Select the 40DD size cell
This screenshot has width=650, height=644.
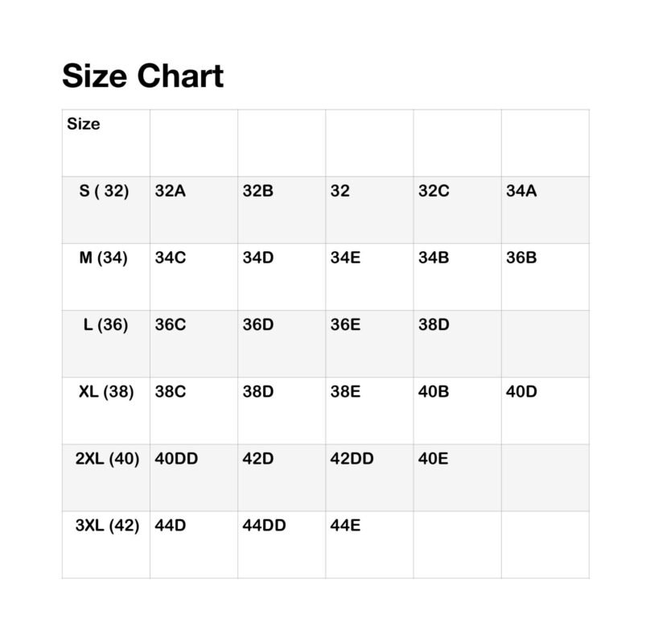pos(176,459)
